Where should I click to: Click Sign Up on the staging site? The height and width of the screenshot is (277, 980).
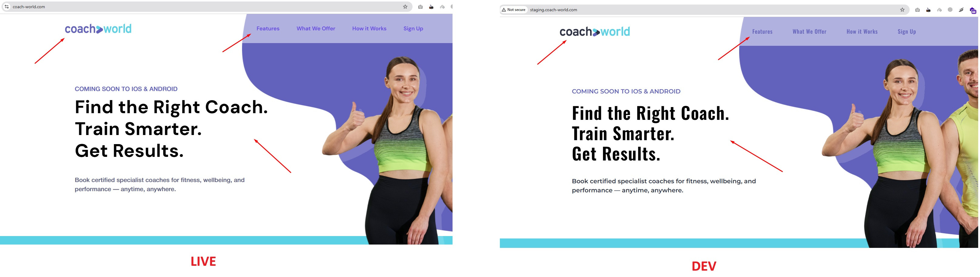click(x=907, y=32)
